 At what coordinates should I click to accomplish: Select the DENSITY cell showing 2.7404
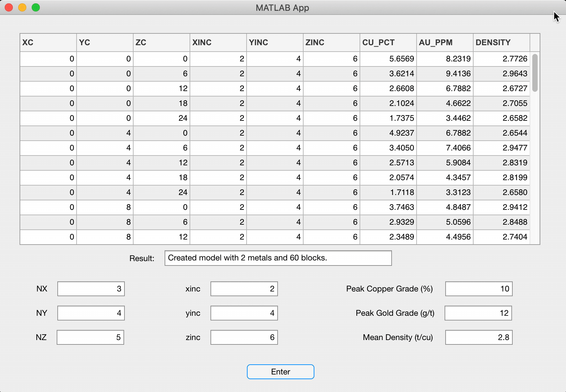point(501,237)
